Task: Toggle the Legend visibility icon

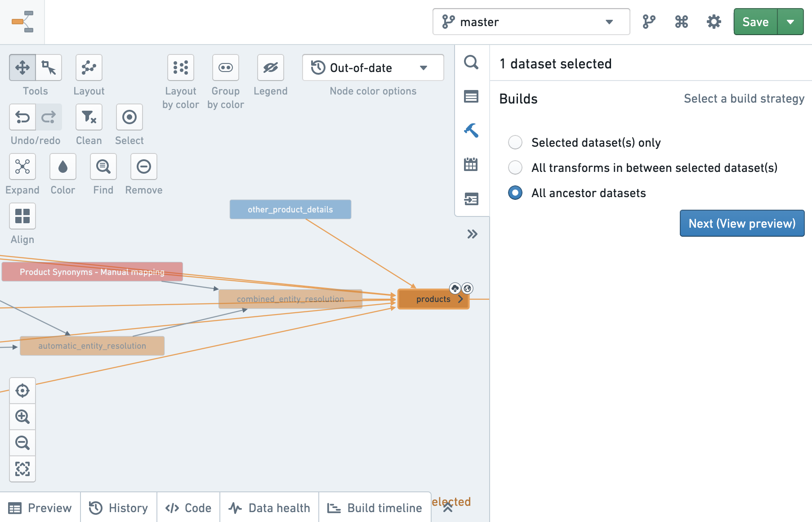Action: [271, 67]
